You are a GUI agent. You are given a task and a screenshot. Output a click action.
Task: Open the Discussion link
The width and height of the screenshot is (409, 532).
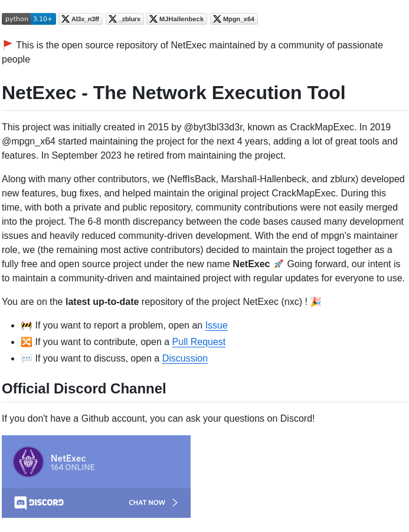(x=185, y=358)
